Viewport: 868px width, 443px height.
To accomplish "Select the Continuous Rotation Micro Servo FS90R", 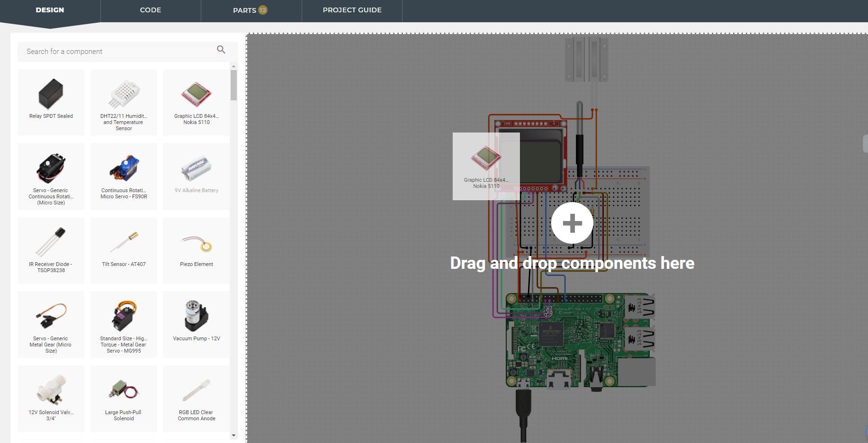I will point(124,176).
